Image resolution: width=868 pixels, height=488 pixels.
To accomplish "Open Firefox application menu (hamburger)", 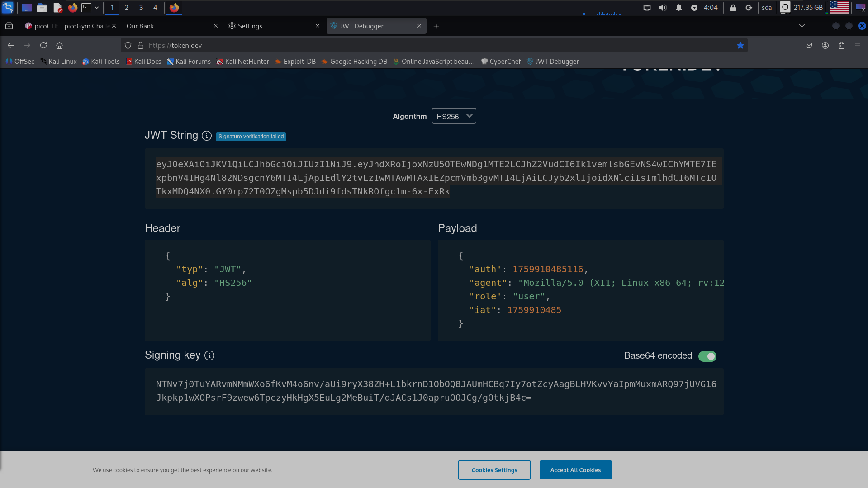I will pyautogui.click(x=858, y=45).
